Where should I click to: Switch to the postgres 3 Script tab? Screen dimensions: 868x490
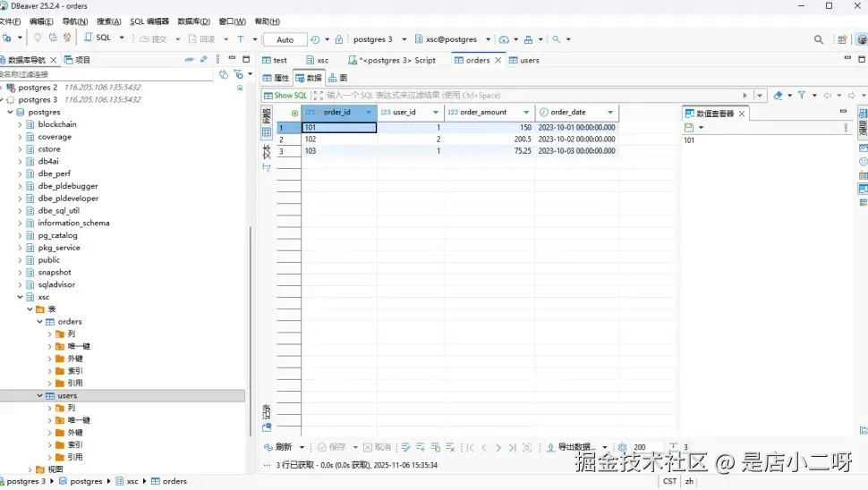click(392, 60)
